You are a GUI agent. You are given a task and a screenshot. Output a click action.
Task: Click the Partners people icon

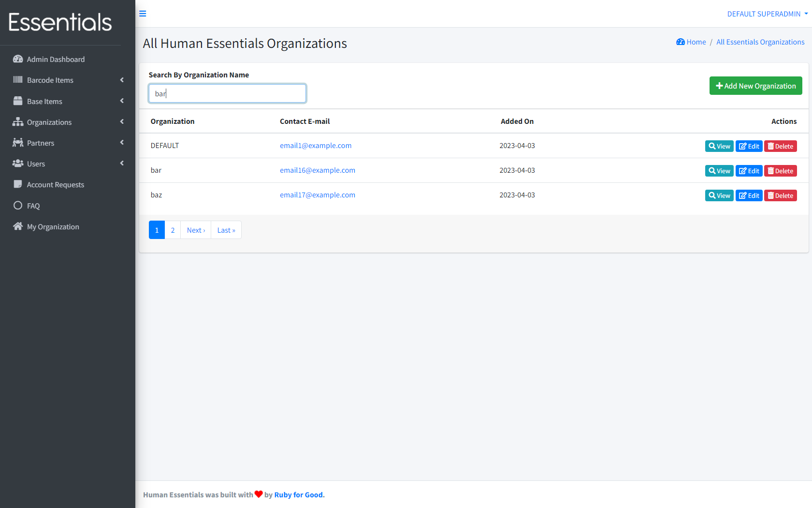18,142
